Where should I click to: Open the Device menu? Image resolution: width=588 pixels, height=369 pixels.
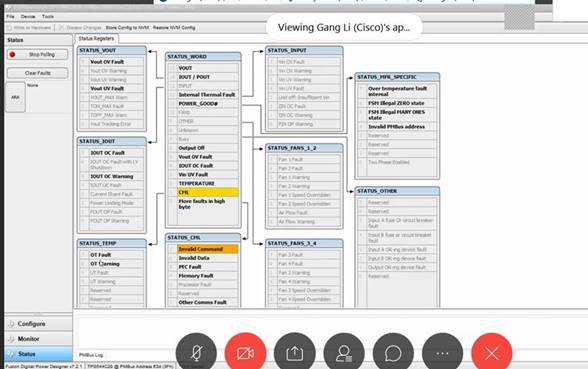(x=28, y=16)
